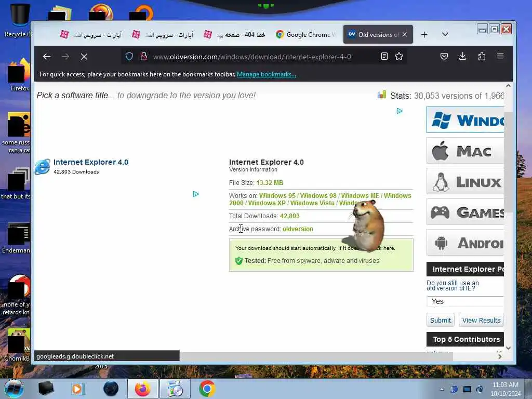Click the page vertical scrollbar thumb
The height and width of the screenshot is (399, 532).
(508, 162)
